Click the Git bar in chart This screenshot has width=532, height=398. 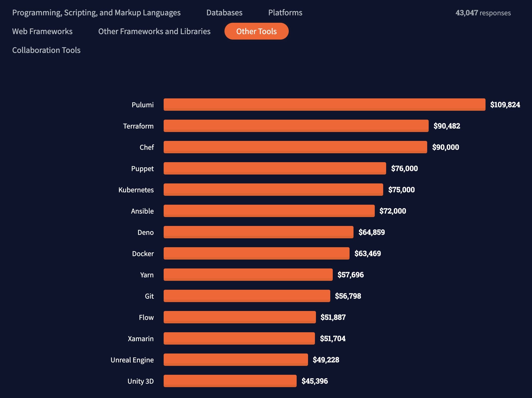247,296
